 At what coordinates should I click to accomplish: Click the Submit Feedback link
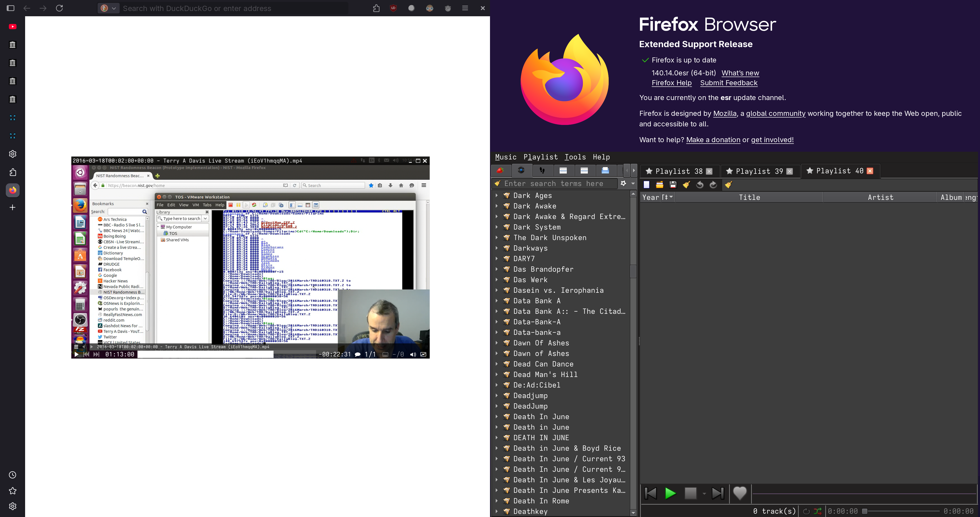pos(729,83)
